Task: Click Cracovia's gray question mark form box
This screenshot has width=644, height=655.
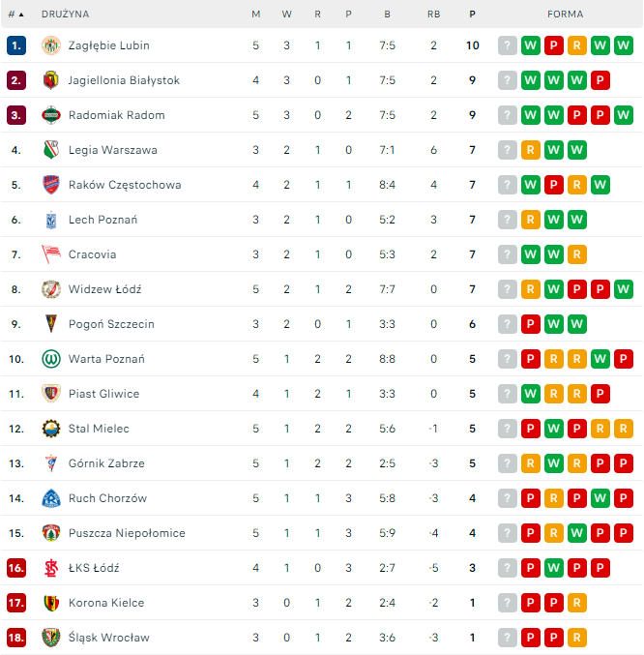Action: point(508,254)
